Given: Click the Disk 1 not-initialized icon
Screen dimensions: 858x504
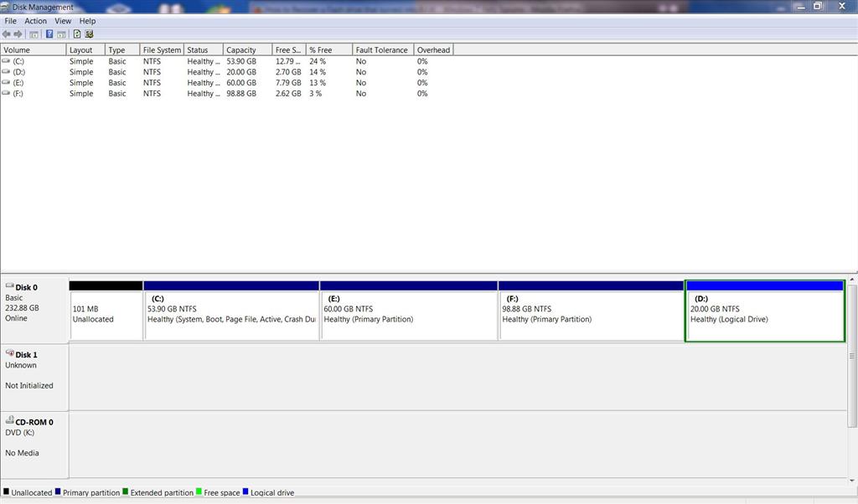Looking at the screenshot, I should pos(9,353).
